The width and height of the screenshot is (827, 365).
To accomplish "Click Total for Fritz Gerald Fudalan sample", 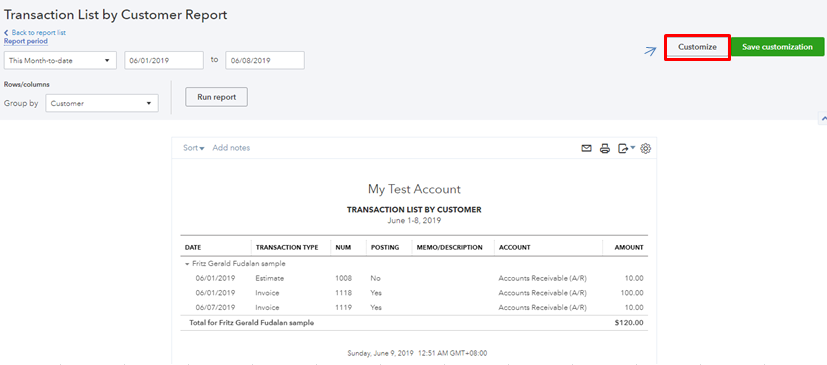I will [251, 323].
